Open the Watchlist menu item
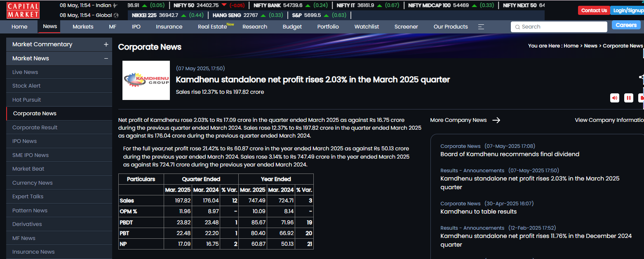644x259 pixels. (367, 27)
